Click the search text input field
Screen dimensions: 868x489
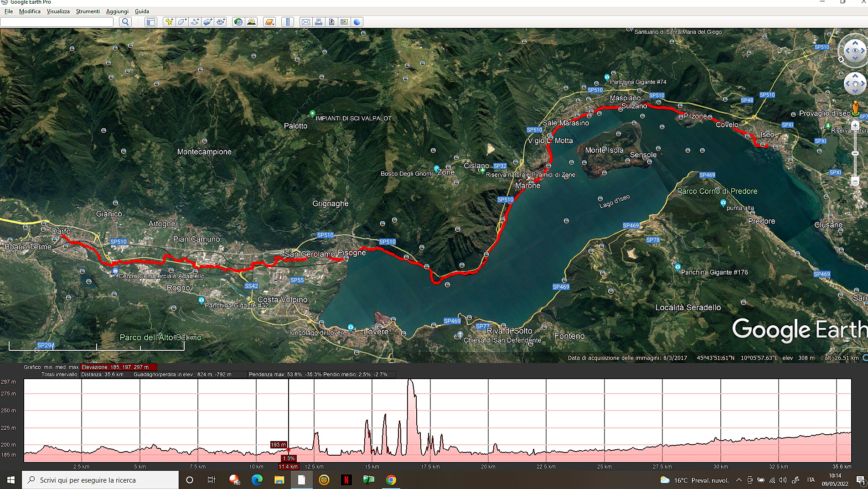(57, 22)
